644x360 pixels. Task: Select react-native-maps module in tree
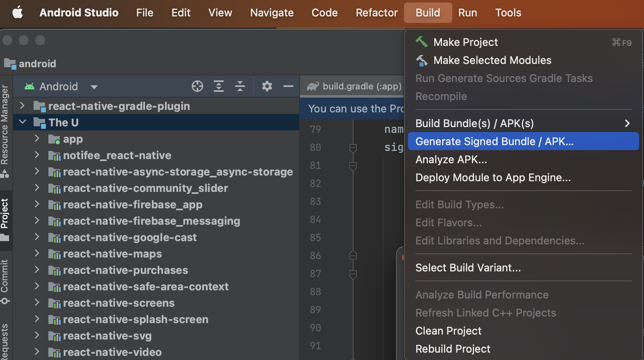[x=112, y=254]
